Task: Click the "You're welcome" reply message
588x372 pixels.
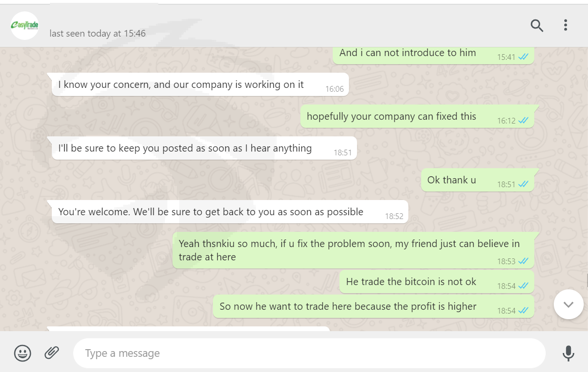Action: (x=211, y=212)
